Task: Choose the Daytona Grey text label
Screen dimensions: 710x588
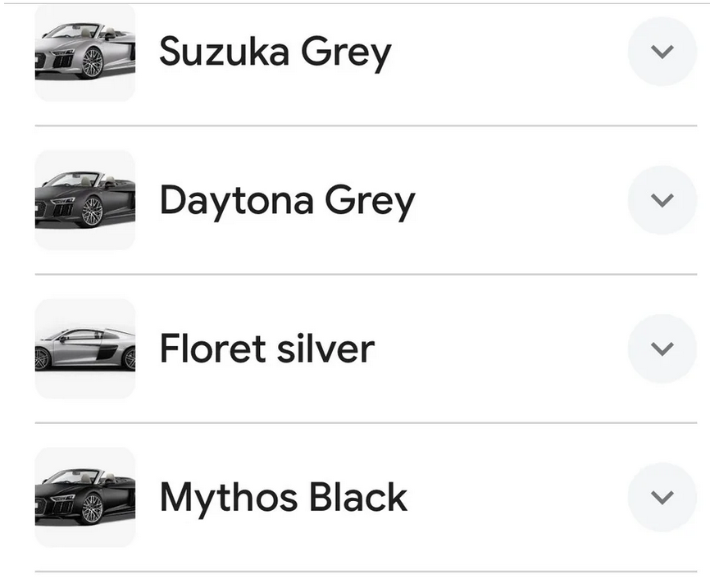Action: (x=287, y=201)
